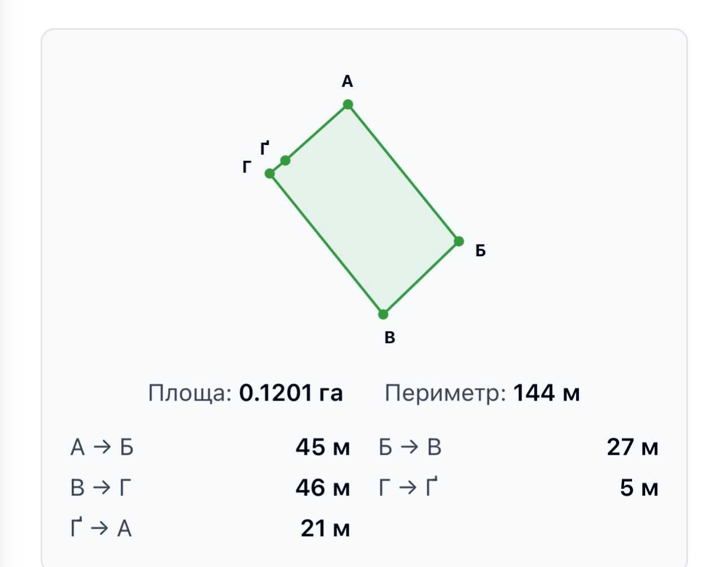The width and height of the screenshot is (728, 567).
Task: Select the В → Г side row
Action: pos(210,487)
